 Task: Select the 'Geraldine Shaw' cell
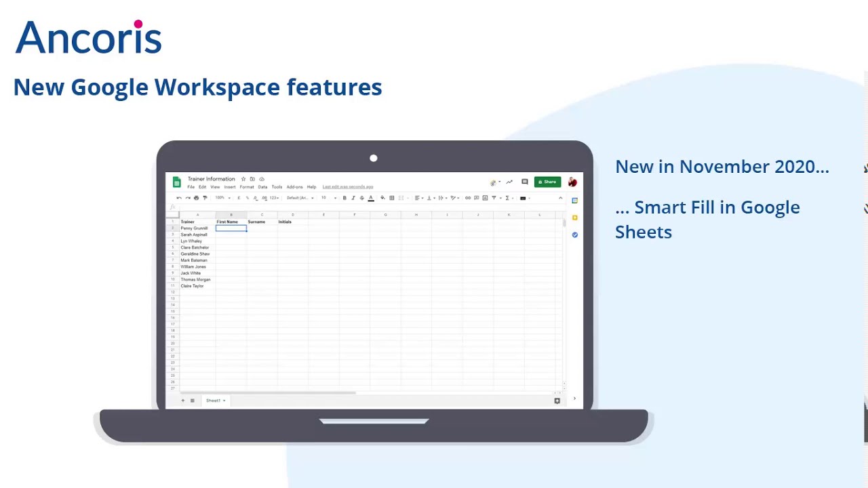tap(197, 254)
